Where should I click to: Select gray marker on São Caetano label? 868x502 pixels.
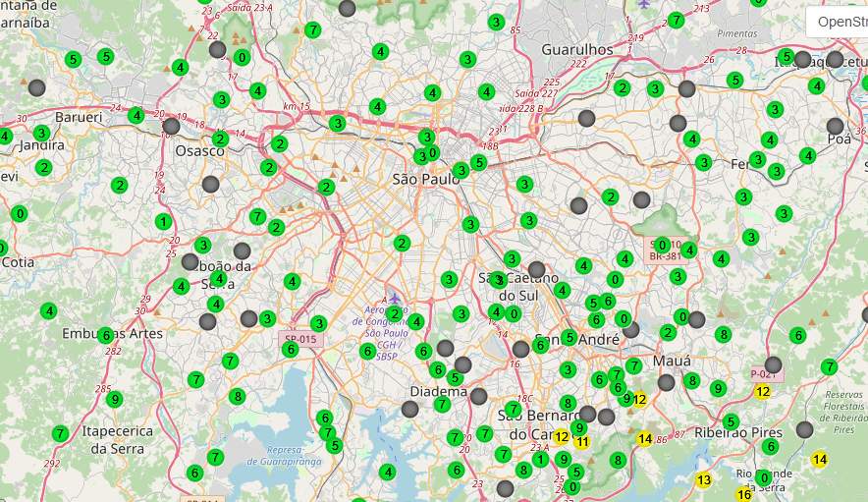(536, 270)
